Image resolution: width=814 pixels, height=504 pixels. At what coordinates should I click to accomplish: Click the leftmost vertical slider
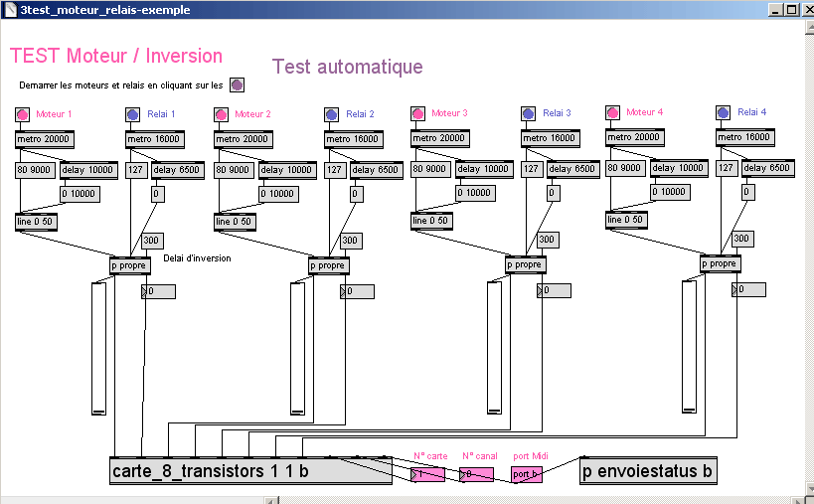[x=97, y=348]
